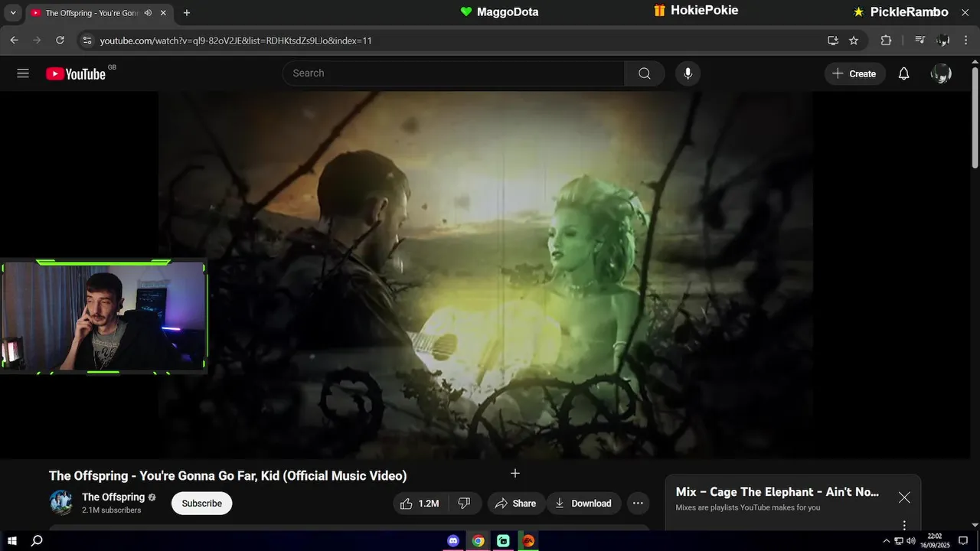Open the YouTube account avatar menu
The image size is (980, 551).
[x=941, y=73]
